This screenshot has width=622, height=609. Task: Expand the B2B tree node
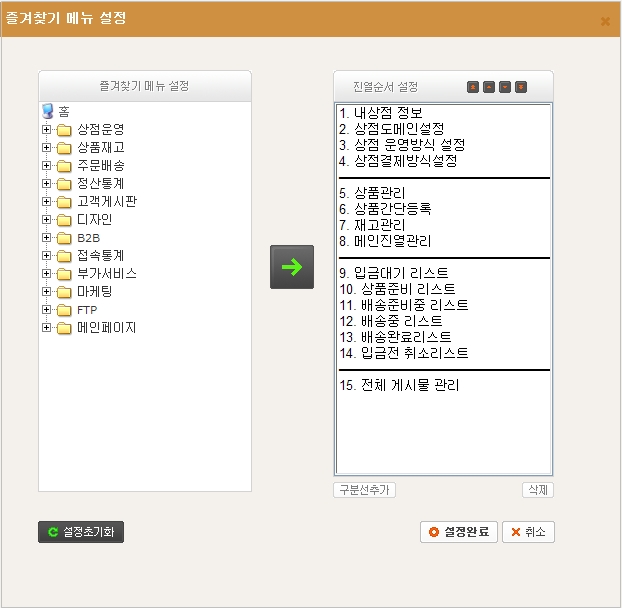point(46,238)
